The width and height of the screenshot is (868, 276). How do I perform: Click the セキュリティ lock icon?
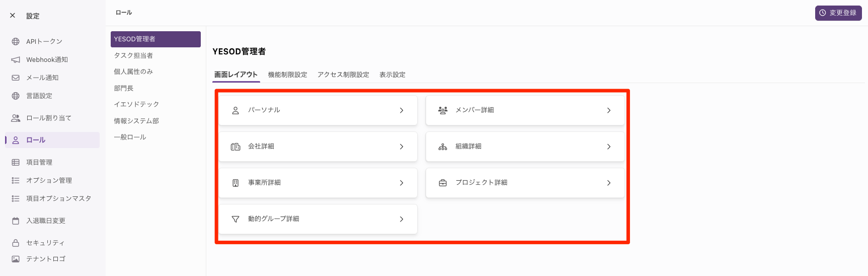click(x=16, y=243)
